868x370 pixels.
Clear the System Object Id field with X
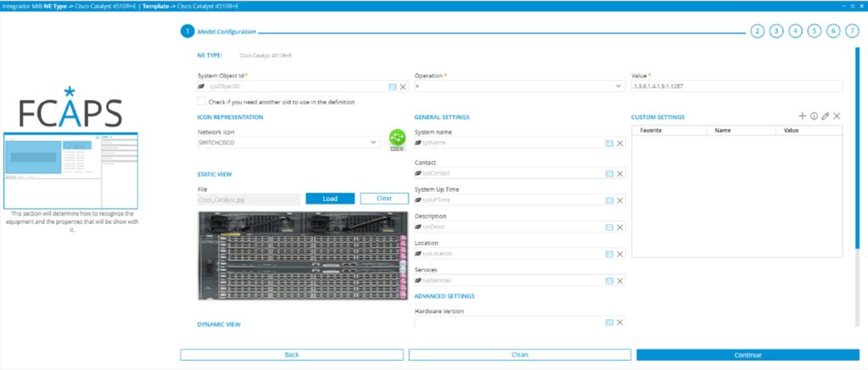(403, 87)
